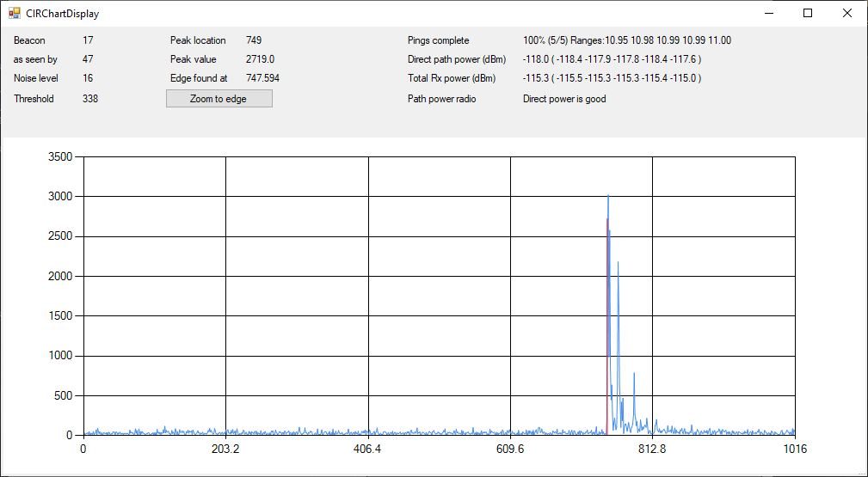The height and width of the screenshot is (477, 868).
Task: Select the Edge found at value 747.594
Action: [x=262, y=78]
